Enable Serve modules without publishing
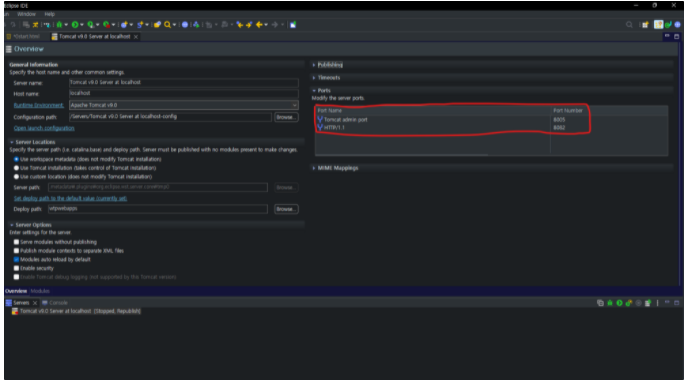 (x=16, y=242)
